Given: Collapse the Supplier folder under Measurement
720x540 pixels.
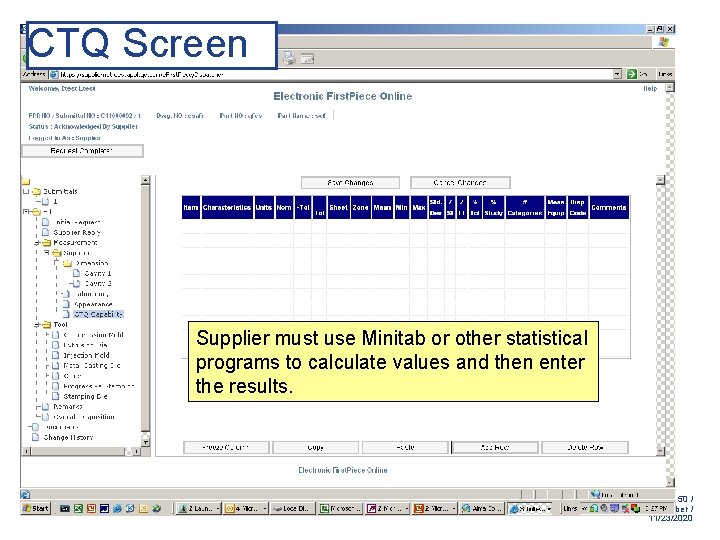Looking at the screenshot, I should point(47,253).
